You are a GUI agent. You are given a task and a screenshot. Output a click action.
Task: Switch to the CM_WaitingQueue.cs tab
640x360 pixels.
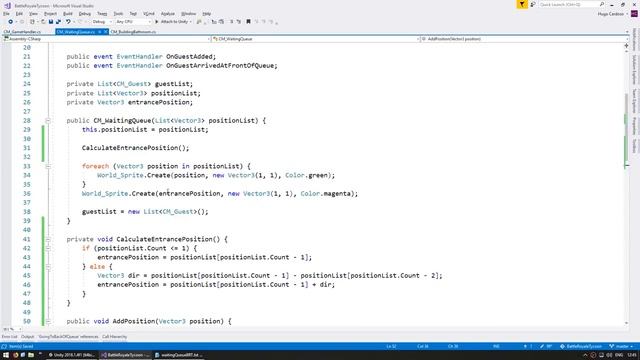pos(76,31)
